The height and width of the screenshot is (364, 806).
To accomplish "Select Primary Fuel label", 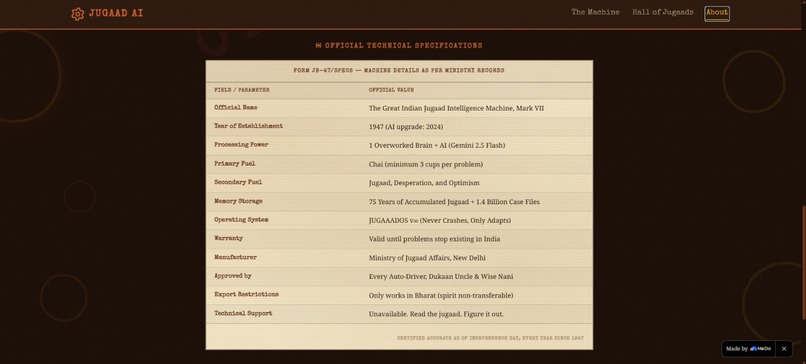I will (234, 164).
